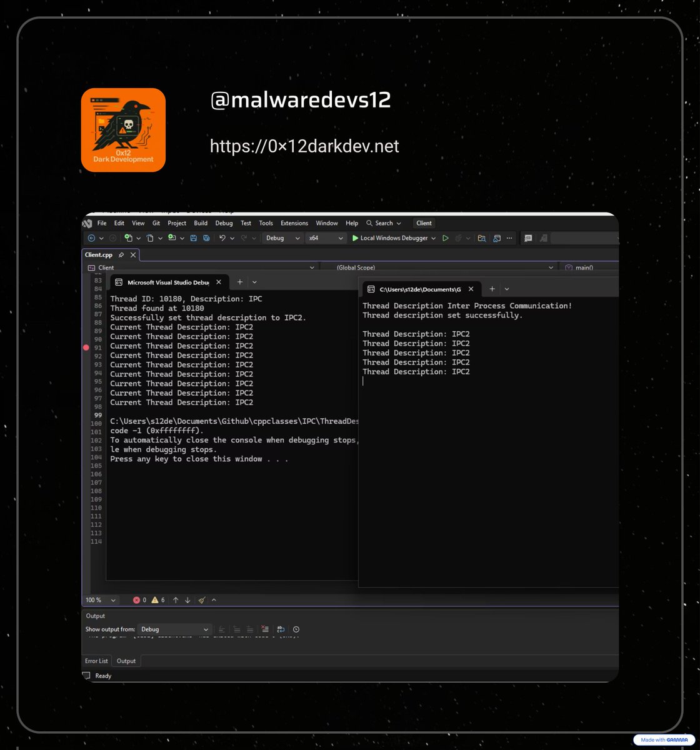Screen dimensions: 700x750
Task: Toggle the breakpoint on line 91
Action: tap(86, 347)
